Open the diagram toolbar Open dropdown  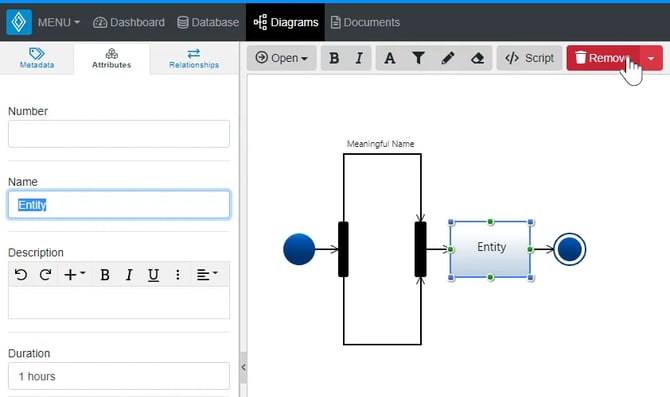[281, 58]
